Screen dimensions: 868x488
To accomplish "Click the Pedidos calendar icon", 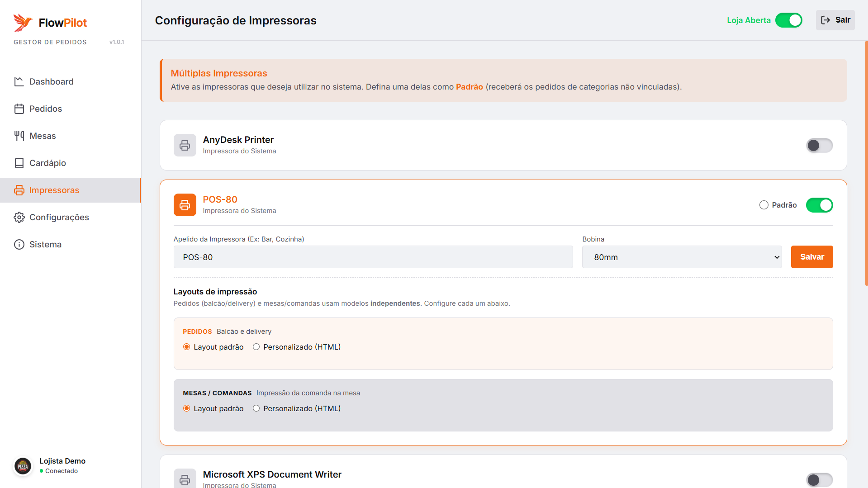I will 19,109.
